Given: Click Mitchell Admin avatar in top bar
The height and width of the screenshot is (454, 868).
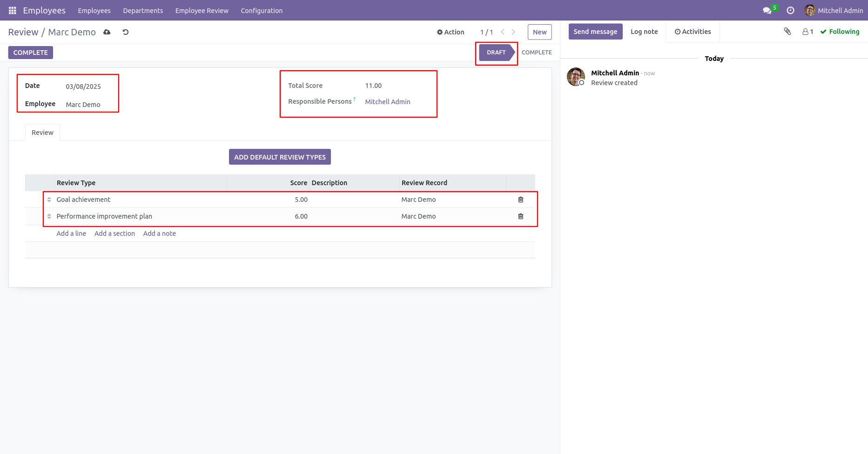Looking at the screenshot, I should click(x=810, y=10).
